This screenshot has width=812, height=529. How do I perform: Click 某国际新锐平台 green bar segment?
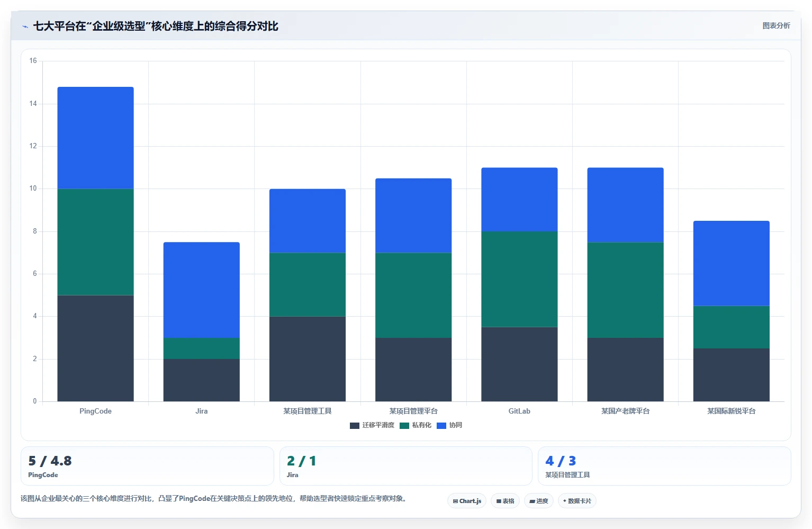click(x=732, y=327)
